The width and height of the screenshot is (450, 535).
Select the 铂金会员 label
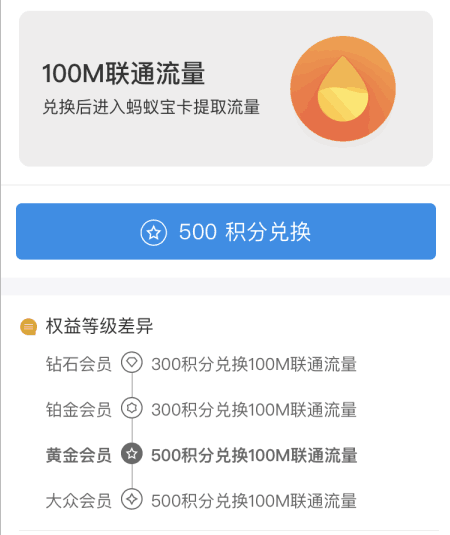(x=79, y=409)
